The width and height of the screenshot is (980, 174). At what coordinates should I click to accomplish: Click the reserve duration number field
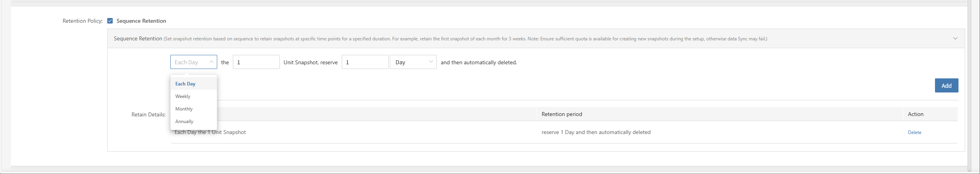pyautogui.click(x=365, y=62)
